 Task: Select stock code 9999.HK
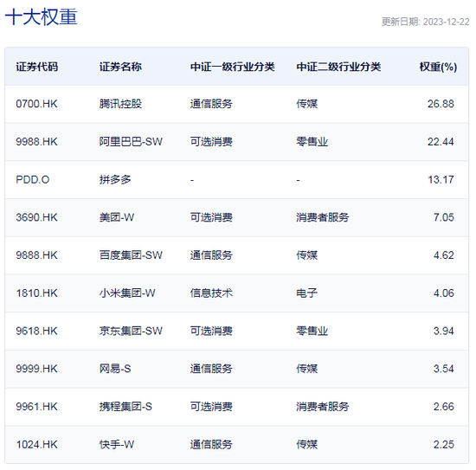point(36,369)
